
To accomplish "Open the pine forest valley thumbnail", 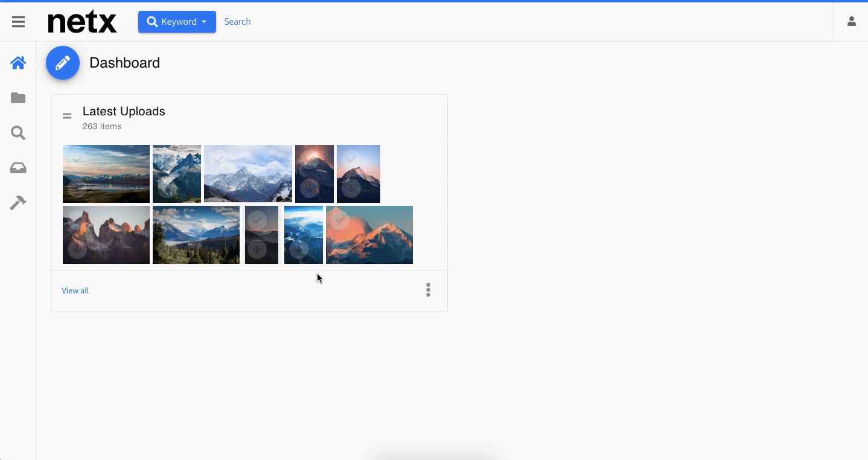I will coord(196,235).
